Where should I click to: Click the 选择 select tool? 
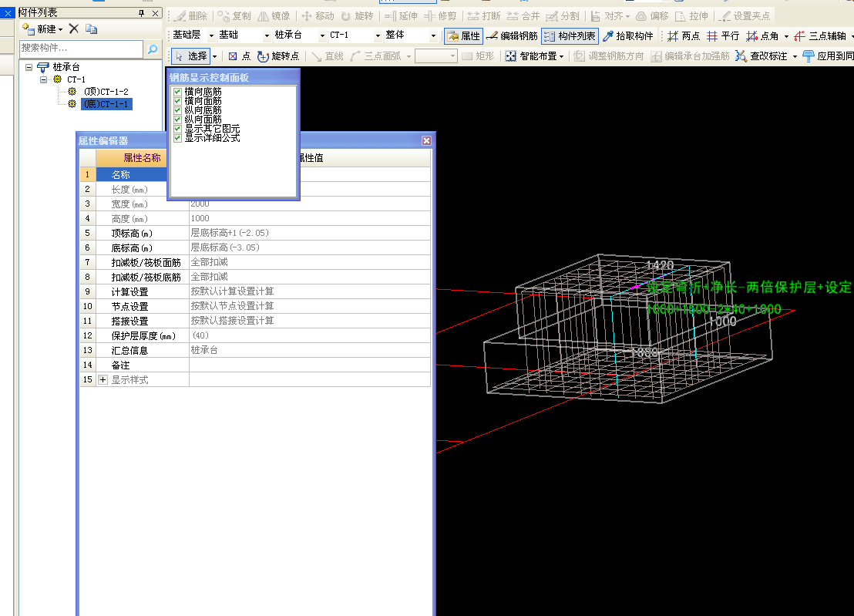pos(191,56)
